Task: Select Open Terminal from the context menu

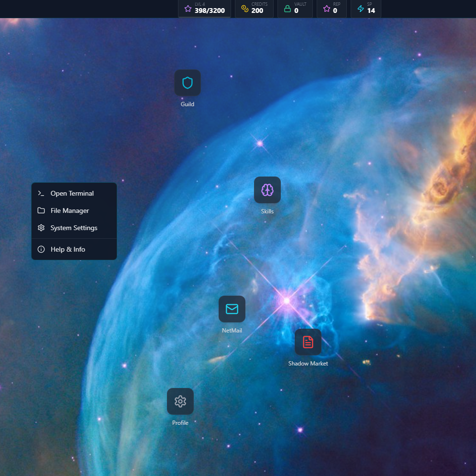Action: 72,193
